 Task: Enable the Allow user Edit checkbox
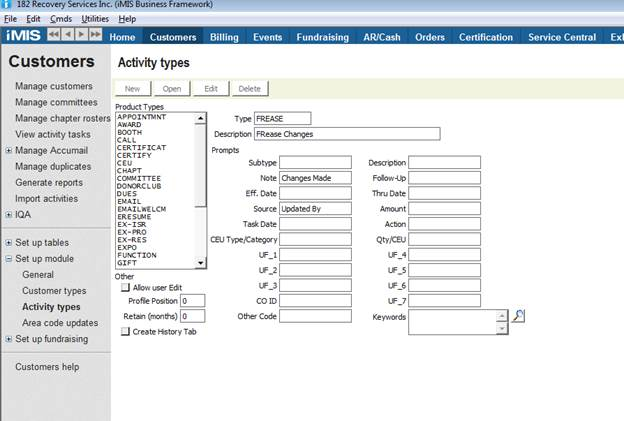125,287
